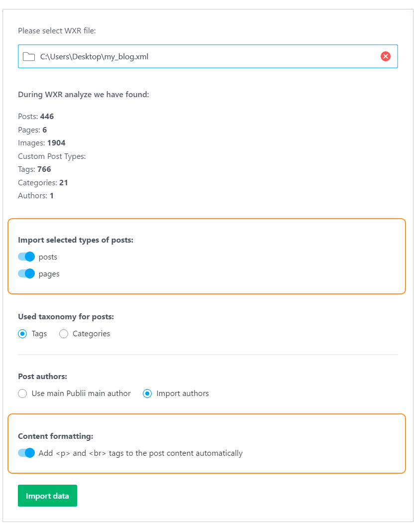Select the Categories taxonomy radio button

click(x=63, y=334)
